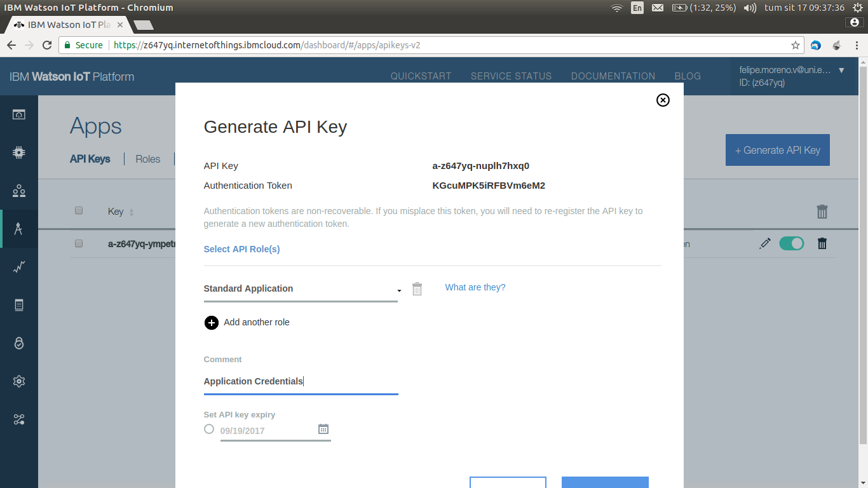Open the mail envelope indicator
Screen dimensions: 868x488
pyautogui.click(x=658, y=8)
